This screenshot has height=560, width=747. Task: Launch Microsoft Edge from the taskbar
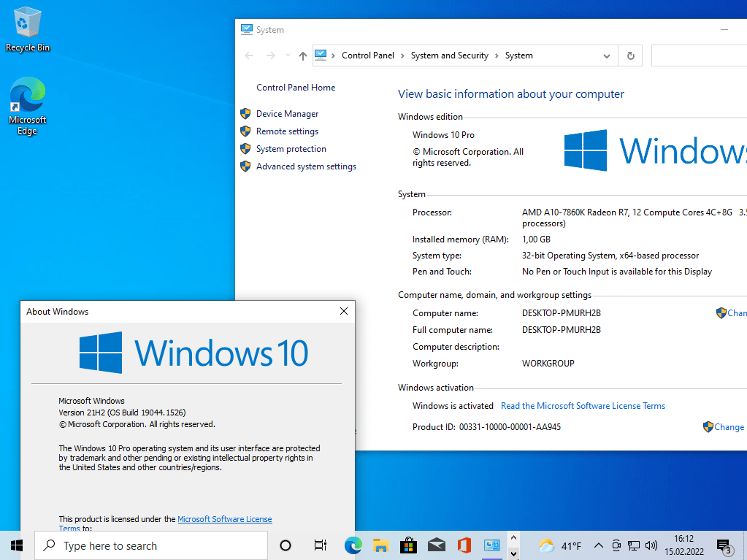[x=353, y=545]
